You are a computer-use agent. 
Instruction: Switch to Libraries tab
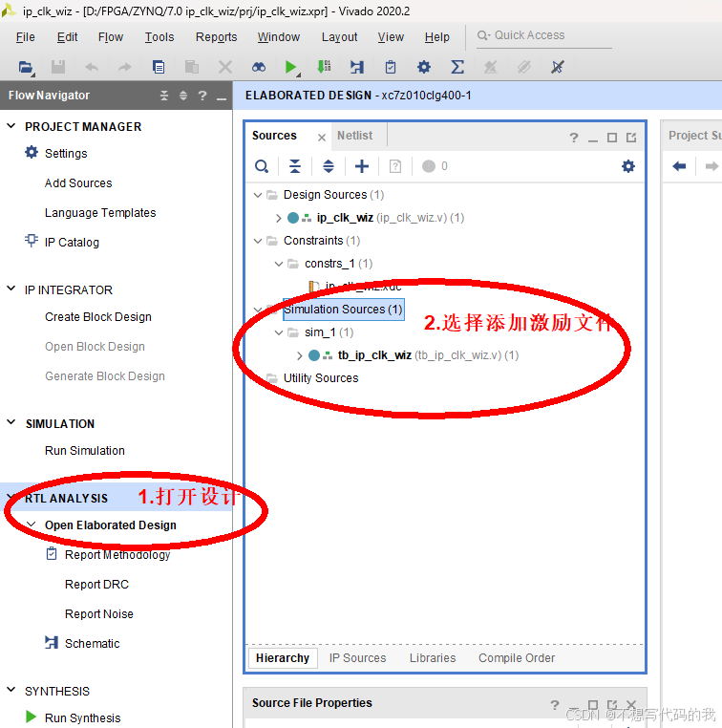433,658
